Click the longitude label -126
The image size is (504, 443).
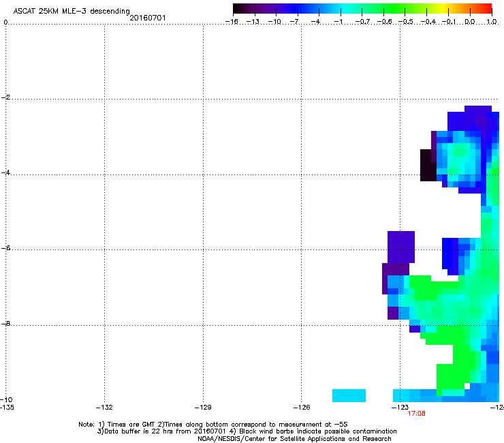point(302,408)
